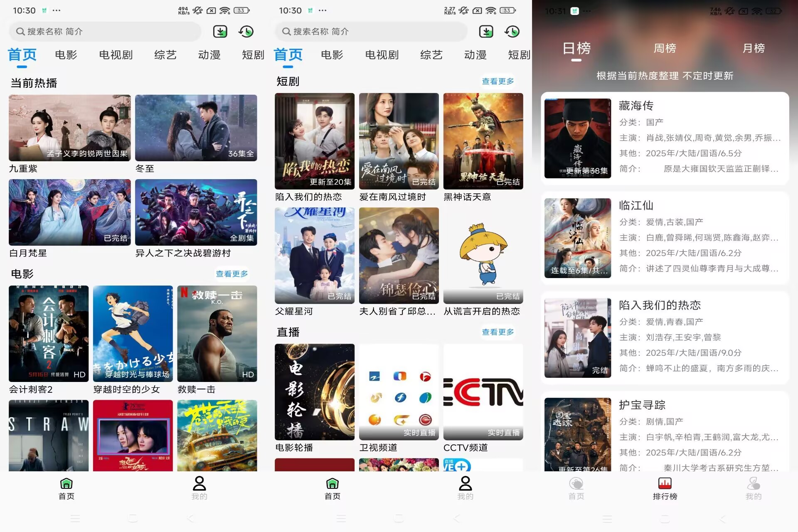The height and width of the screenshot is (532, 798).
Task: Expand 查看更多 for the 直播 section
Action: point(498,332)
